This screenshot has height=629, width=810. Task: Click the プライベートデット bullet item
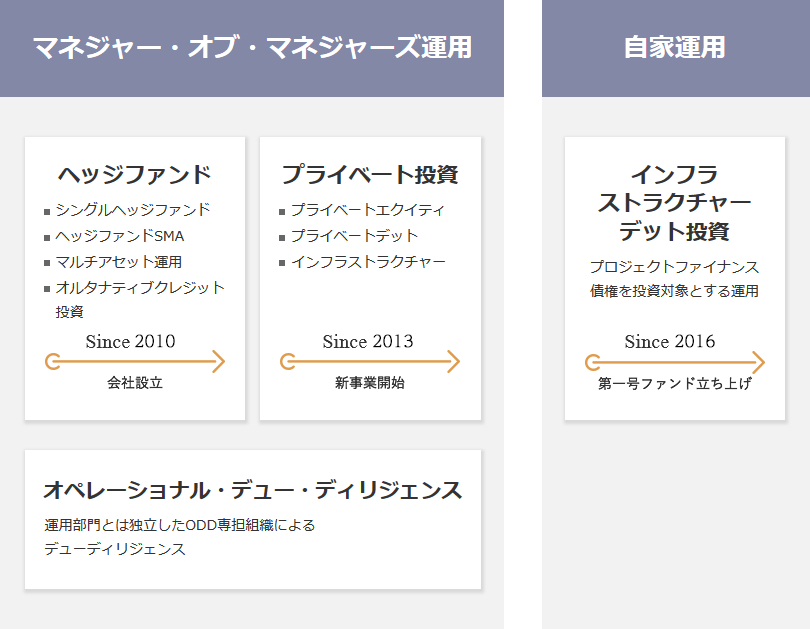[x=354, y=236]
